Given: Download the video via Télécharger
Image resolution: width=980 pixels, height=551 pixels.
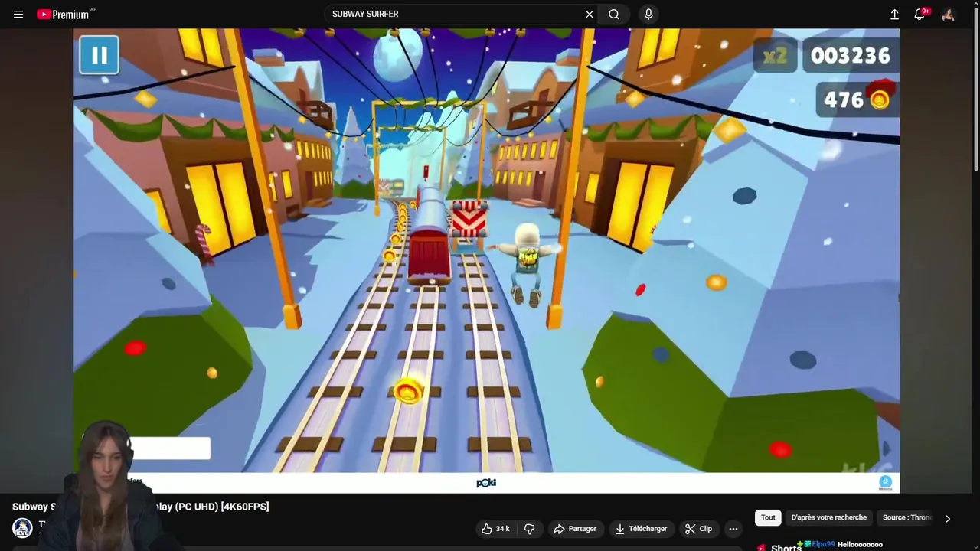Looking at the screenshot, I should point(642,529).
